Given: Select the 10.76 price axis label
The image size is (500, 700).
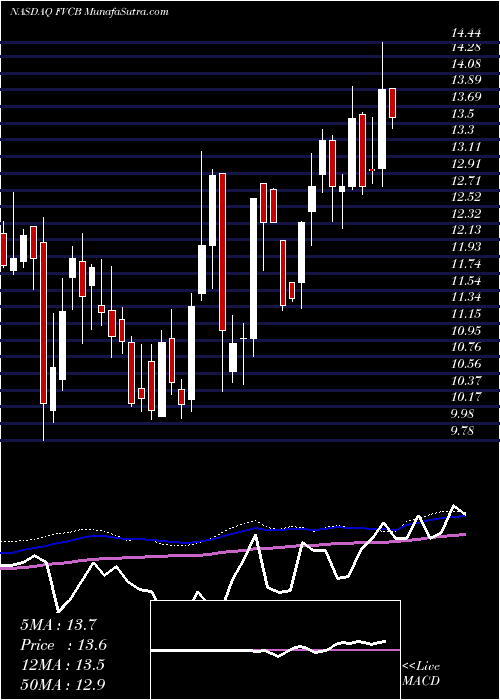Looking at the screenshot, I should 466,347.
